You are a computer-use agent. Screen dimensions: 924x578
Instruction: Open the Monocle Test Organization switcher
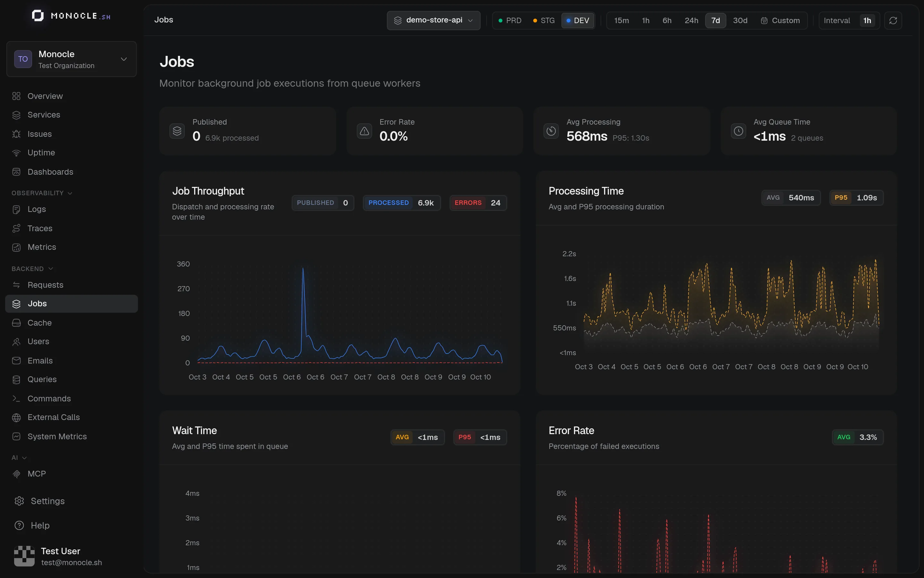(72, 59)
